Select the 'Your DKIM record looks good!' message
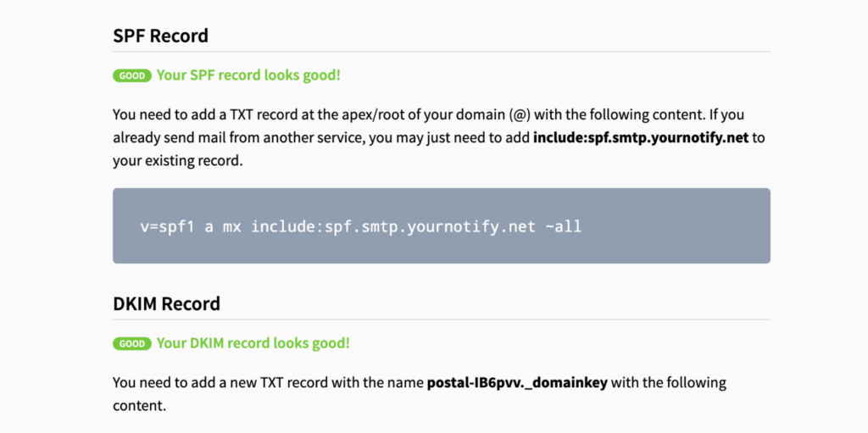 (253, 343)
